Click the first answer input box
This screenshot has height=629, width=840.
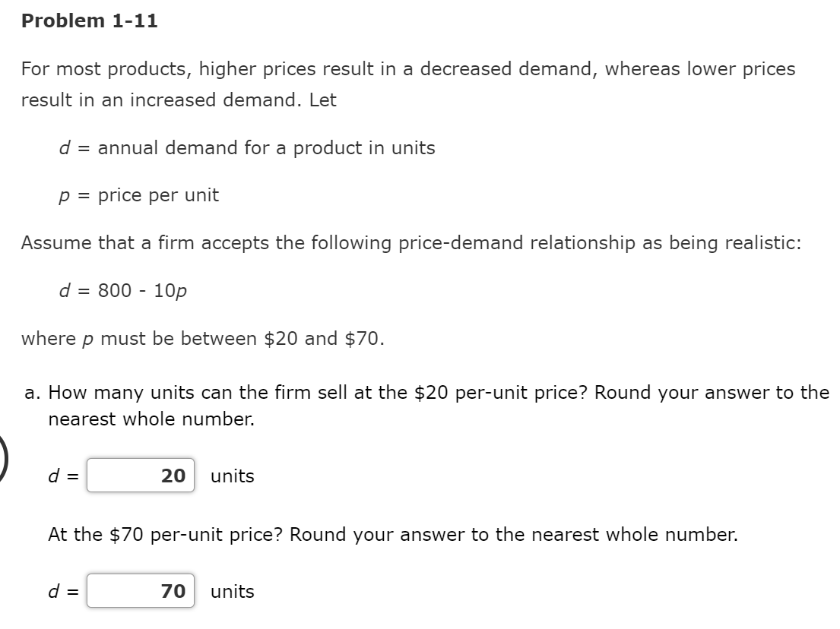pyautogui.click(x=140, y=476)
